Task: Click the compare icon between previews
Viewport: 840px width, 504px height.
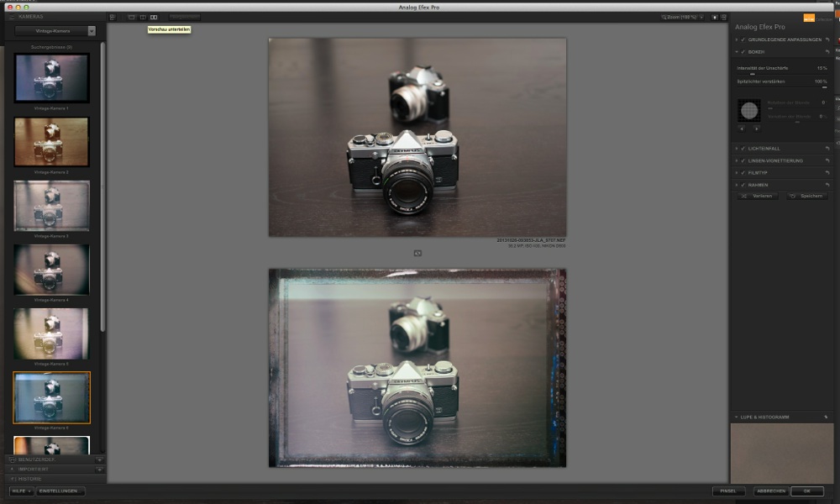Action: [x=417, y=253]
